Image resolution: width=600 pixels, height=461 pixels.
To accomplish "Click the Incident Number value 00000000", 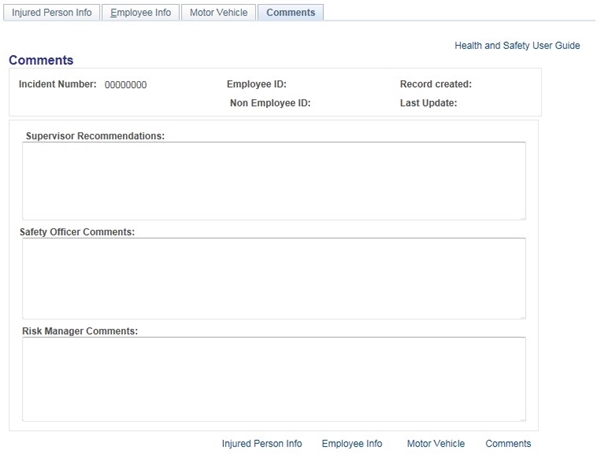I will pyautogui.click(x=126, y=85).
